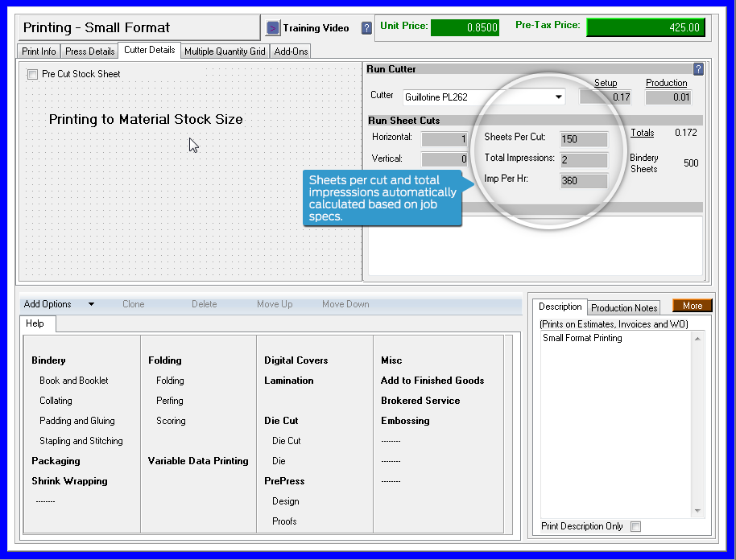Click the Sheets Per Cut input field

(x=583, y=138)
